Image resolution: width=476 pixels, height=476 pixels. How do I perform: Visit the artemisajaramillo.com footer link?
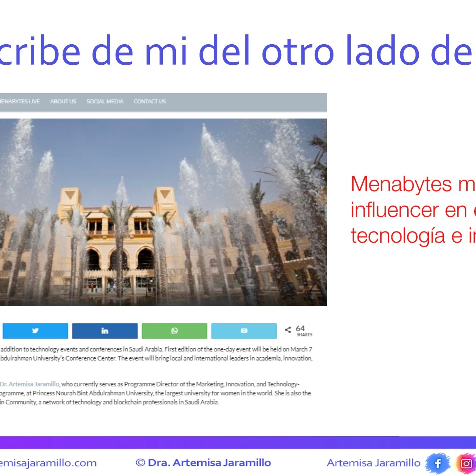[48, 463]
